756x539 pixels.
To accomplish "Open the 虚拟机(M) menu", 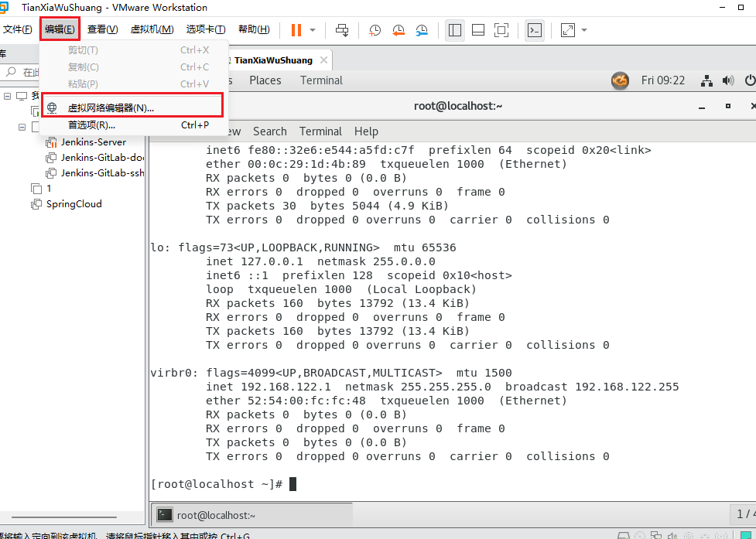I will pyautogui.click(x=152, y=29).
